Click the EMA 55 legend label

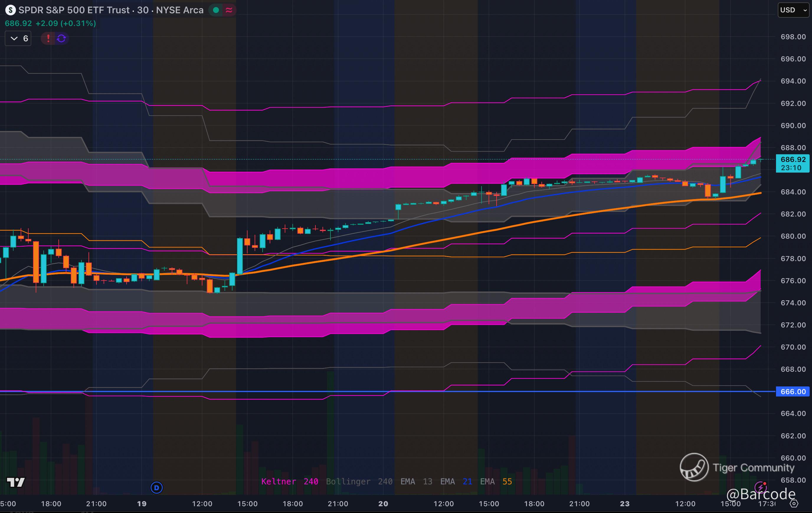pos(496,481)
